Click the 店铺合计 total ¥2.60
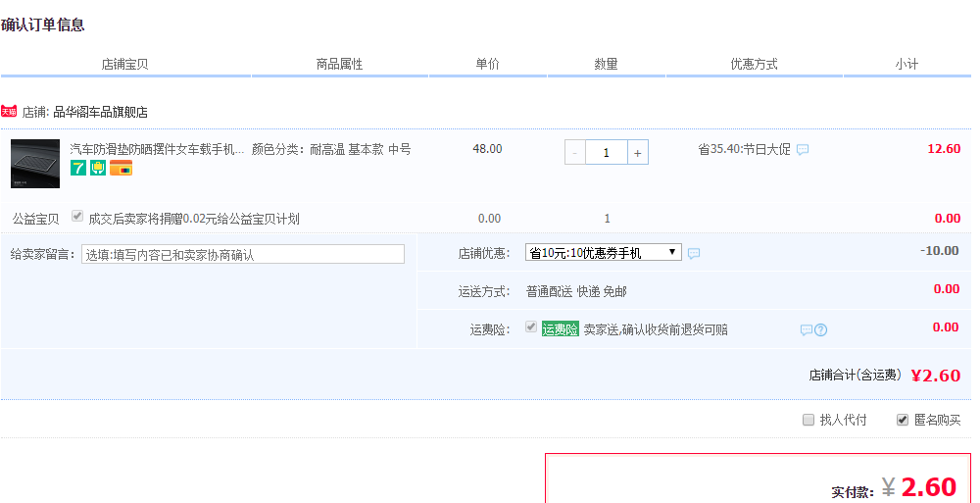980x503 pixels. pyautogui.click(x=936, y=376)
